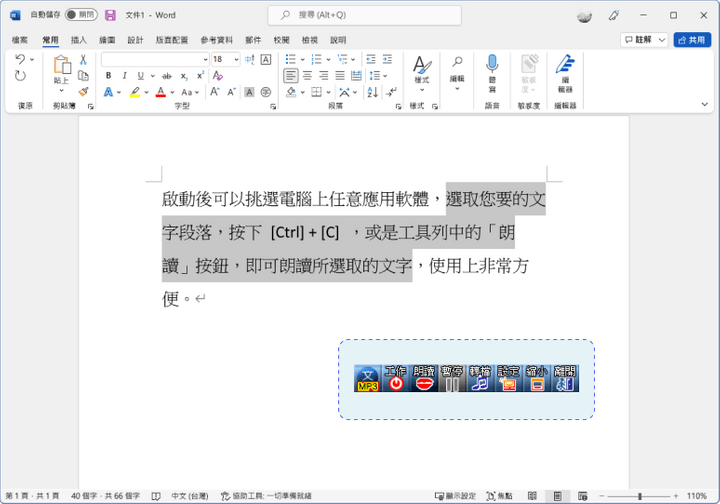This screenshot has height=504, width=720.
Task: Click the Increase Indent icon
Action: (x=388, y=59)
